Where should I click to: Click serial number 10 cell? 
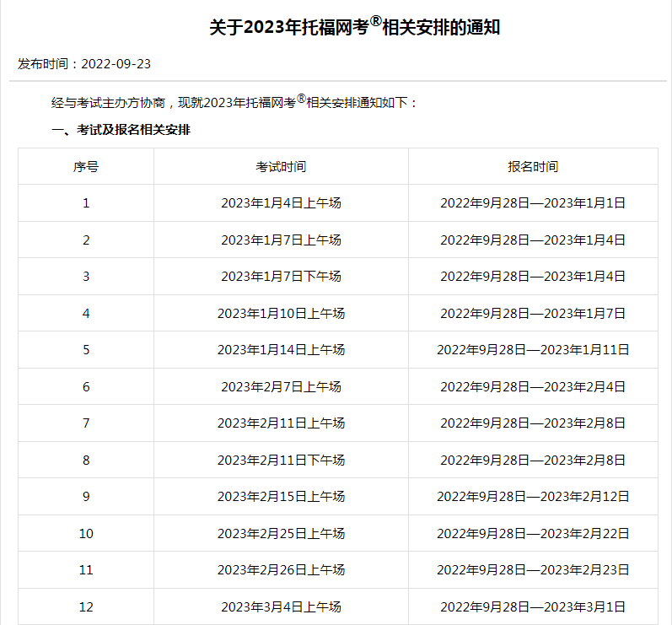tap(86, 534)
